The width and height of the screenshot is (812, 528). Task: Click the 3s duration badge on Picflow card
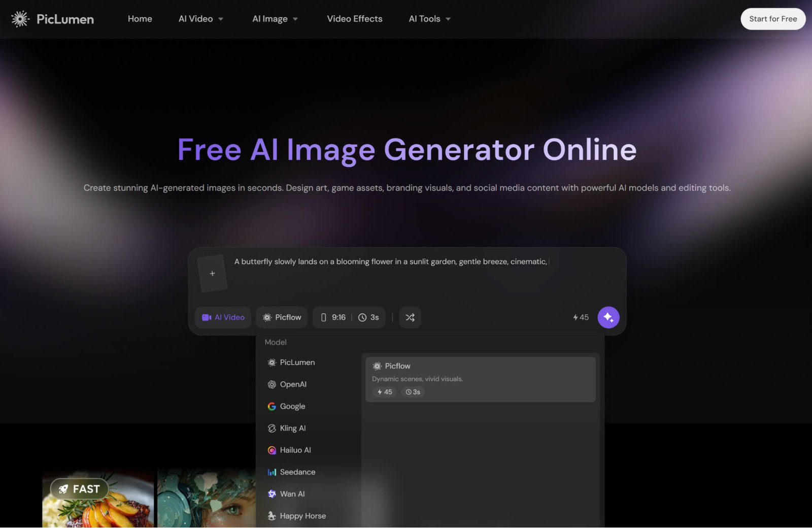(x=413, y=392)
